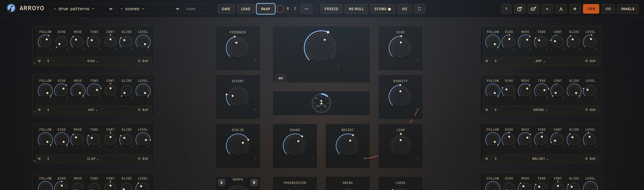Click the LOAD button
Screen dimensions: 644x190
(x=246, y=9)
